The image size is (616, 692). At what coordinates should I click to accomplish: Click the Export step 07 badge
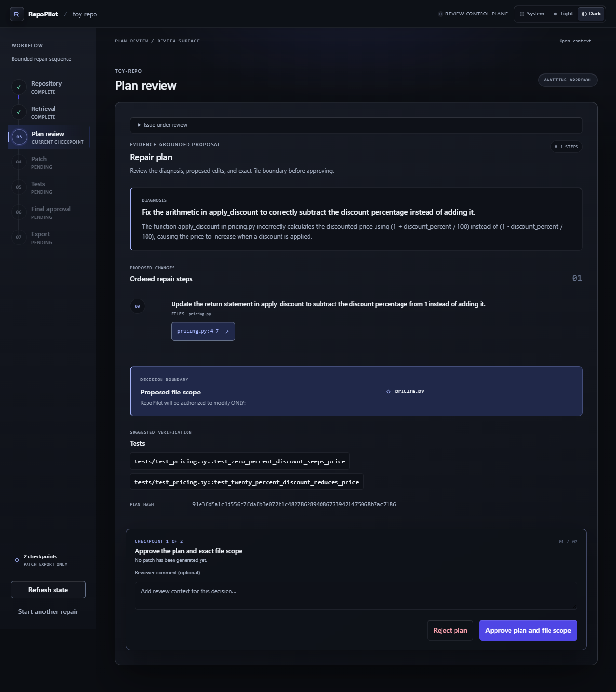(x=19, y=237)
